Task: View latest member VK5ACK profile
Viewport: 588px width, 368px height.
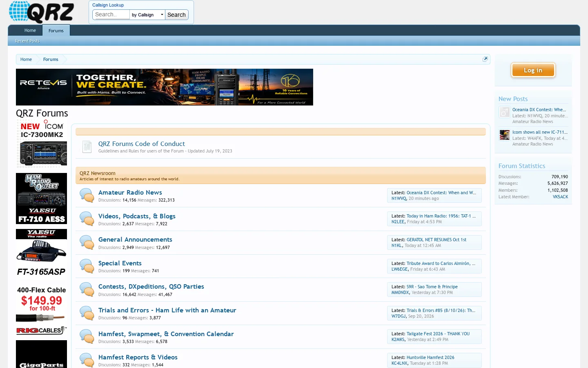Action: [560, 197]
